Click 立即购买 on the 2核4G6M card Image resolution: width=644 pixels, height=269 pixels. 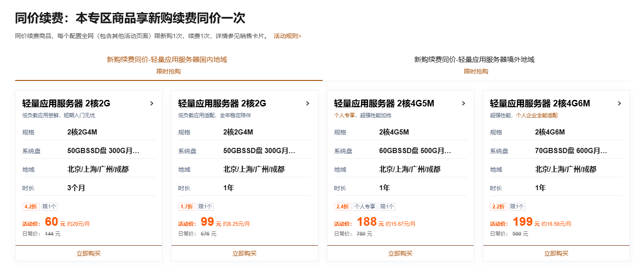pos(556,253)
